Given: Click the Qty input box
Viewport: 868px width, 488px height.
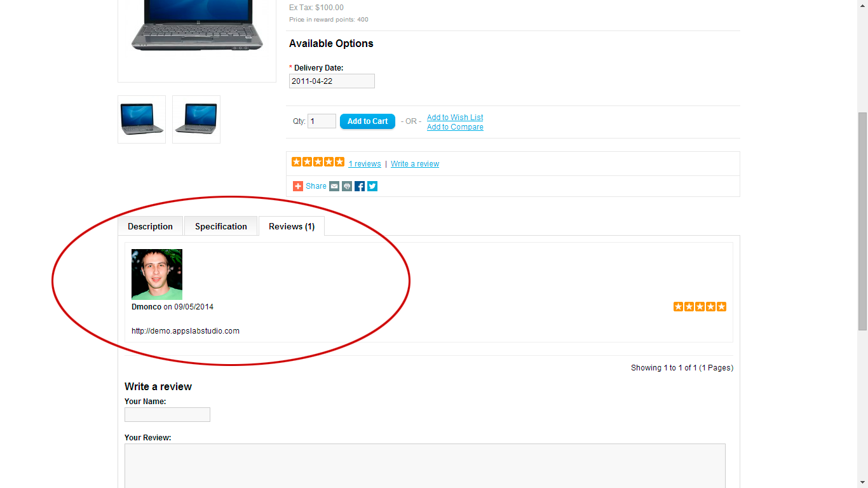Looking at the screenshot, I should click(322, 121).
